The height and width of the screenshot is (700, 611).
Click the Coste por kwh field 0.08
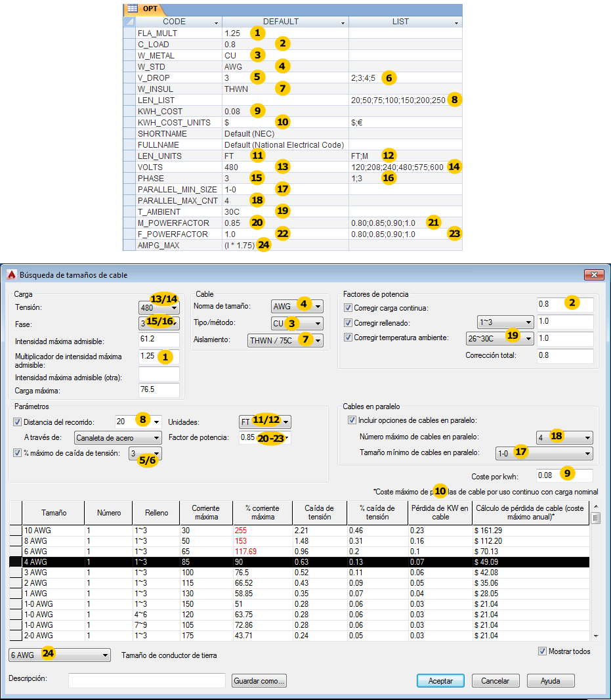[564, 475]
